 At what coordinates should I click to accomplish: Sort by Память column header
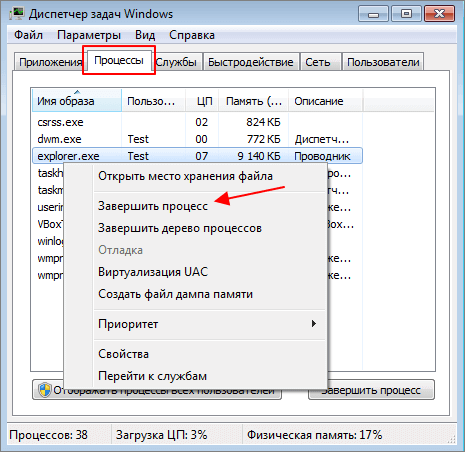tap(253, 101)
